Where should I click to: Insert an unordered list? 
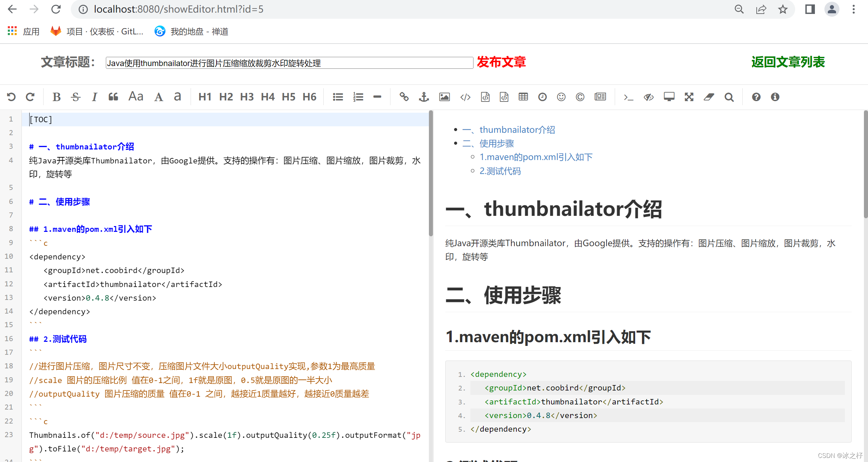click(338, 97)
